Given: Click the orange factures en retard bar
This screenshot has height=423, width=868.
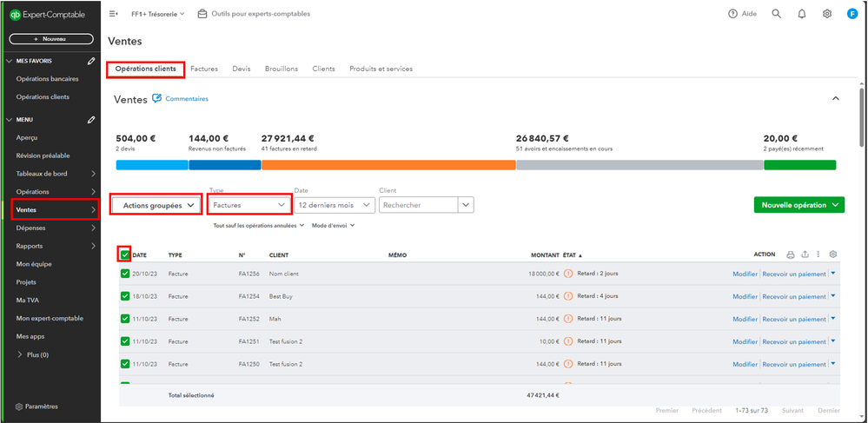Looking at the screenshot, I should [x=388, y=165].
